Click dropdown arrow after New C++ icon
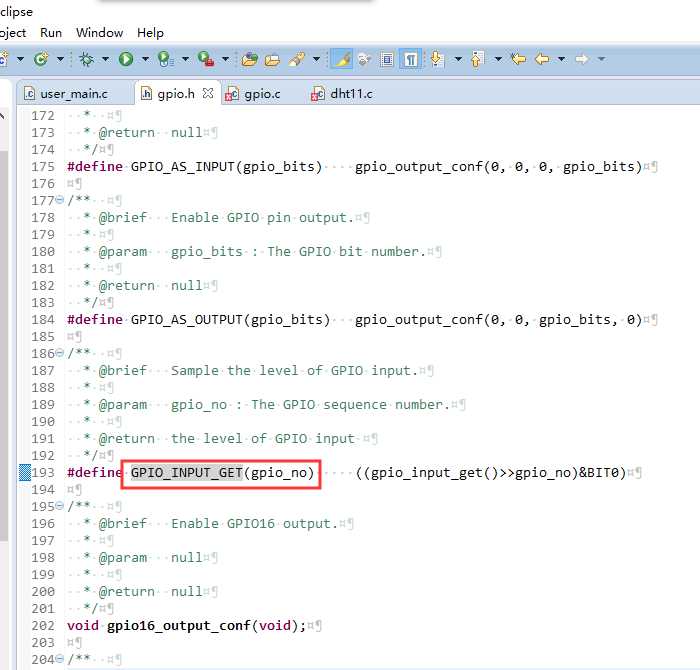This screenshot has height=670, width=700. [21, 59]
